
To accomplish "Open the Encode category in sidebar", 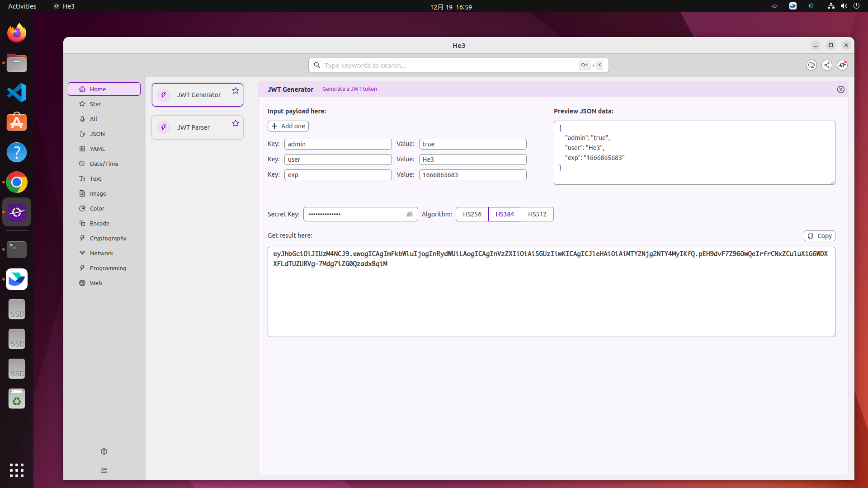I will (99, 223).
